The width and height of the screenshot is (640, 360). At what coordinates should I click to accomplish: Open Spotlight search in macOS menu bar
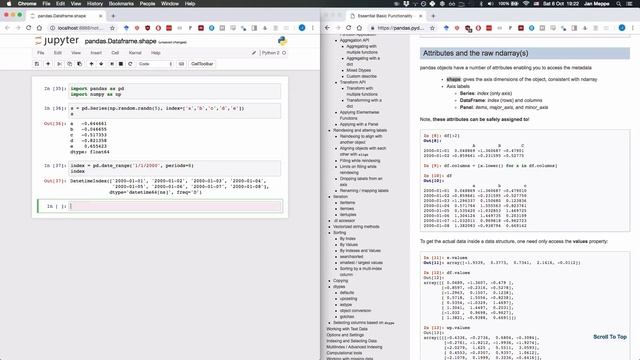coord(619,4)
